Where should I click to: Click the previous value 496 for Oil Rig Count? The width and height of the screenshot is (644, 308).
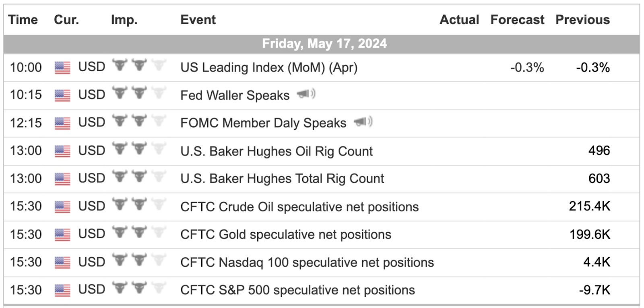pyautogui.click(x=599, y=151)
